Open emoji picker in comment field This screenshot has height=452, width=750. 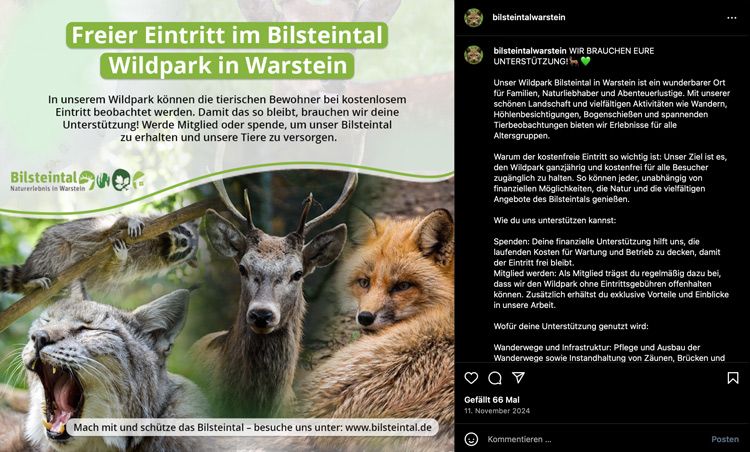click(471, 439)
